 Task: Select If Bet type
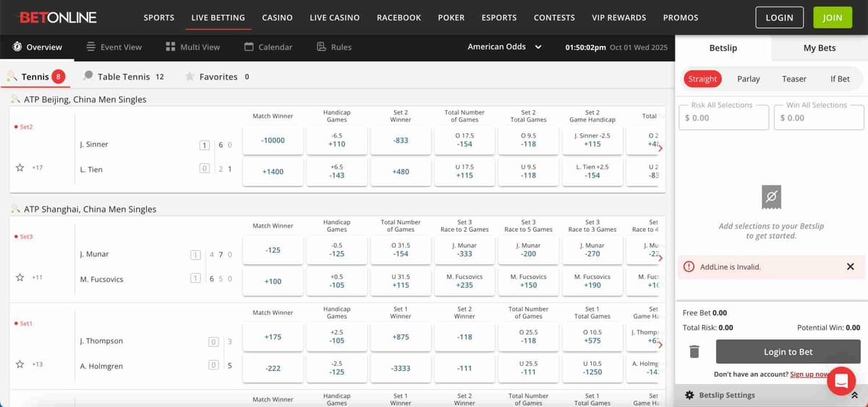(841, 79)
